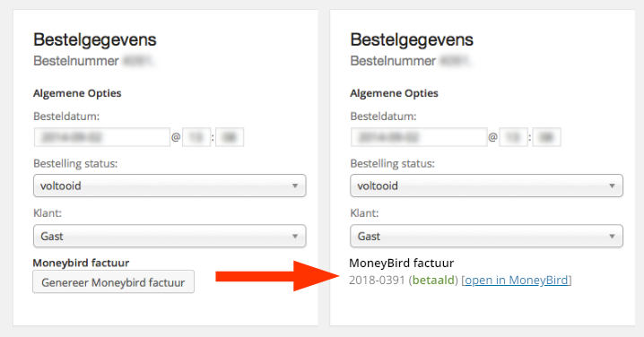Image resolution: width=644 pixels, height=337 pixels.
Task: Click the left panel's bold 'Moneybird factuur' label
Action: click(81, 263)
